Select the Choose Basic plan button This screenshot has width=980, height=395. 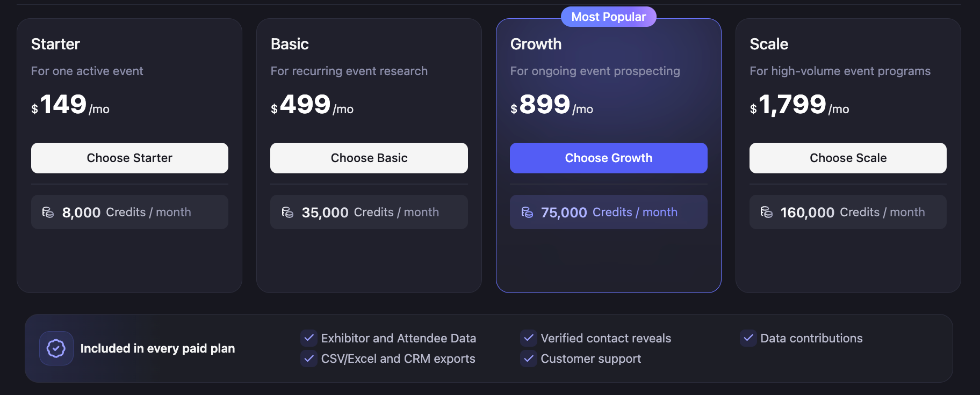click(x=369, y=158)
